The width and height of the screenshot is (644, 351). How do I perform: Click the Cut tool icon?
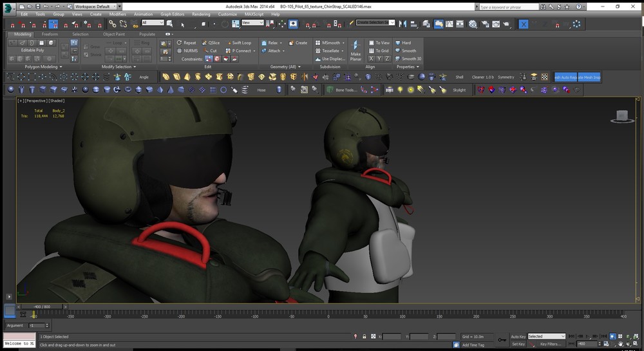point(210,51)
